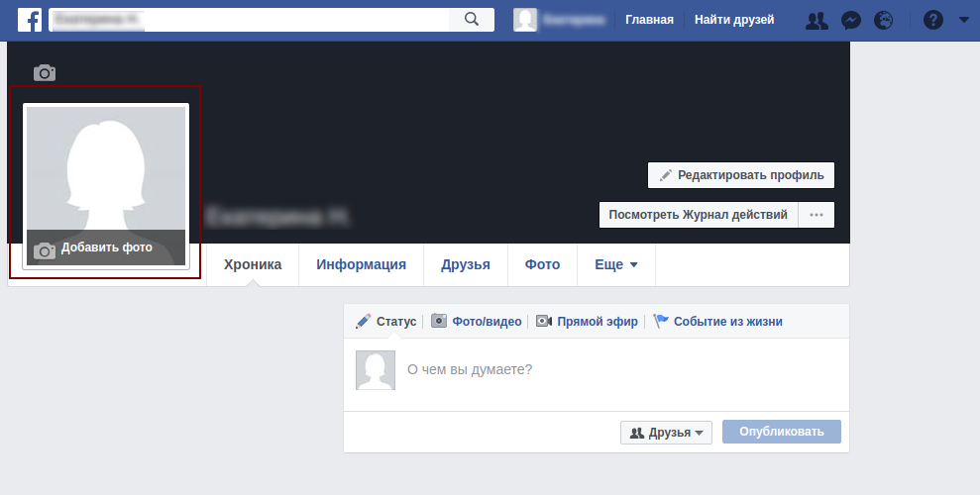Viewport: 980px width, 495px height.
Task: Open the Фото tab
Action: 542,264
